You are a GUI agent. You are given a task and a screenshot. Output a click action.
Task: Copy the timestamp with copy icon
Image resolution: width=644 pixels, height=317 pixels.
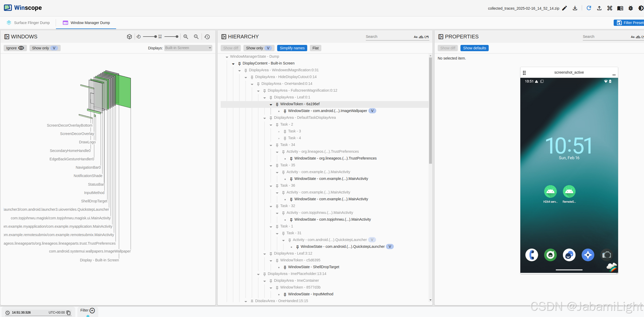69,313
